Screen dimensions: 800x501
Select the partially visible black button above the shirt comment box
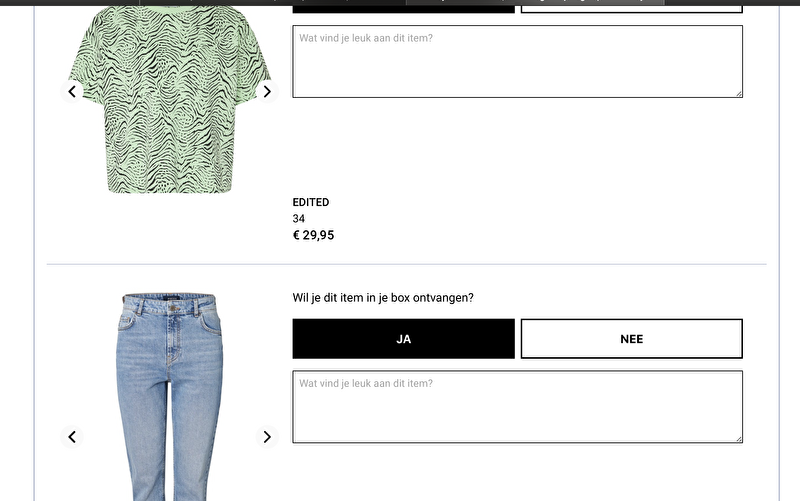(404, 9)
